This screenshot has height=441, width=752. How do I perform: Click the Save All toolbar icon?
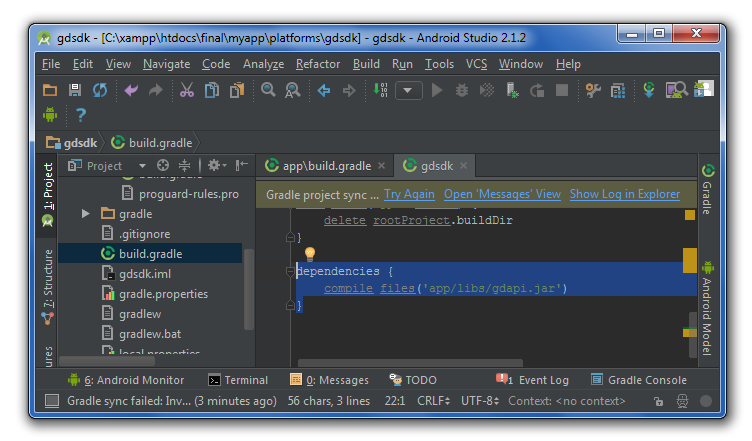coord(75,90)
